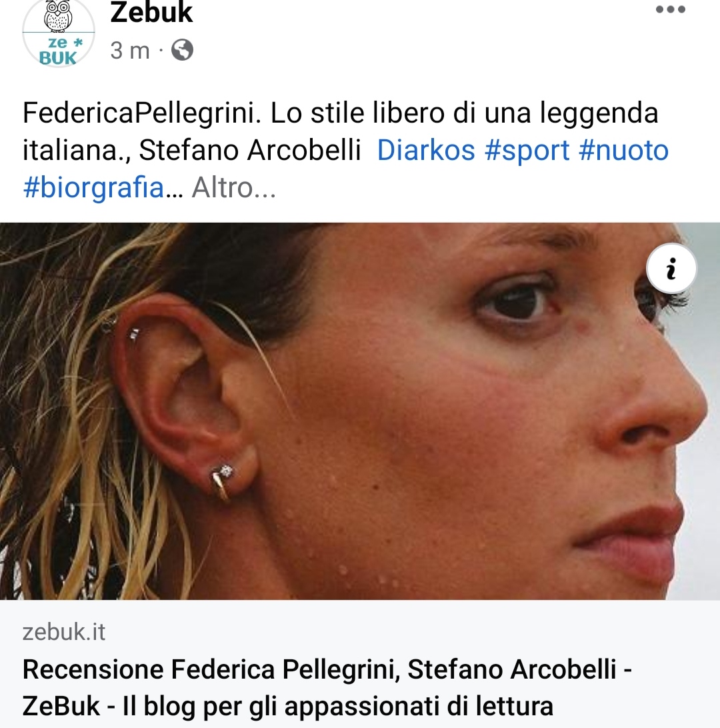Open the three-dot post options menu
720x728 pixels.
click(670, 10)
